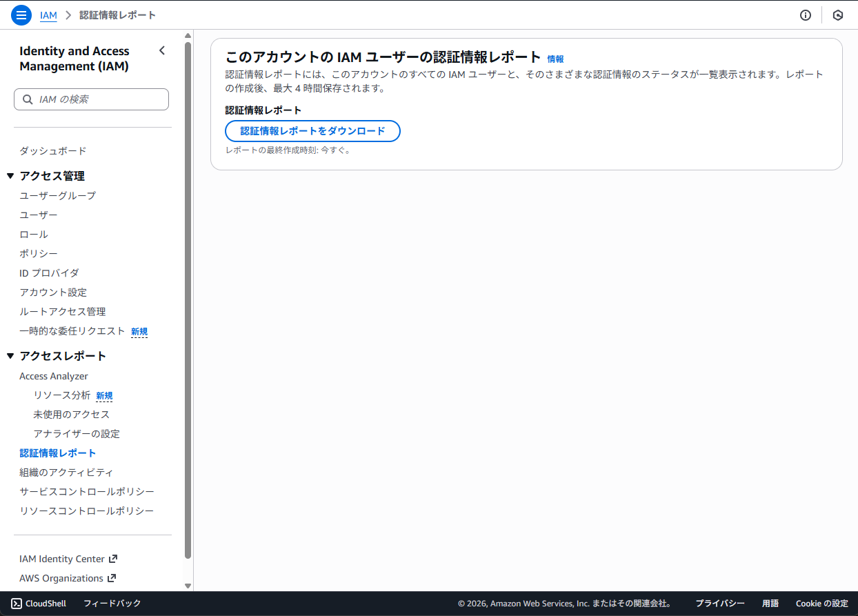Click レポートの最終作成時刻: 今すぐ。 text
Viewport: 858px width, 616px height.
(288, 150)
